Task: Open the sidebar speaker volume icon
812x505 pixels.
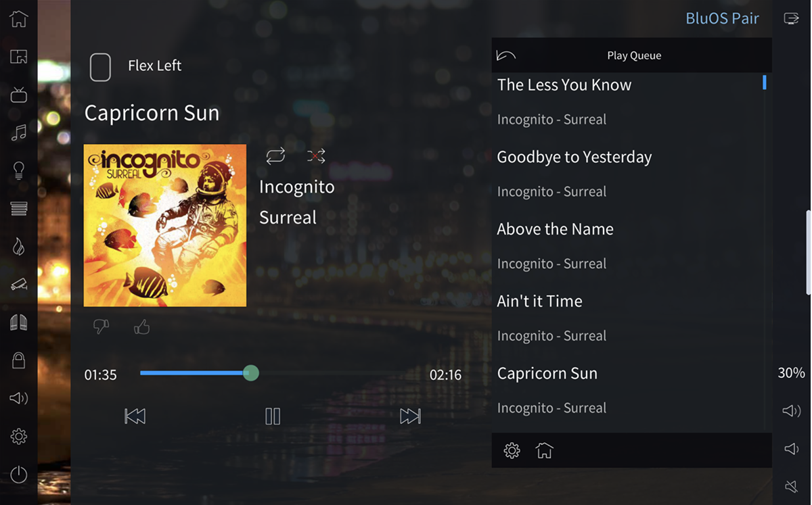Action: 19,398
